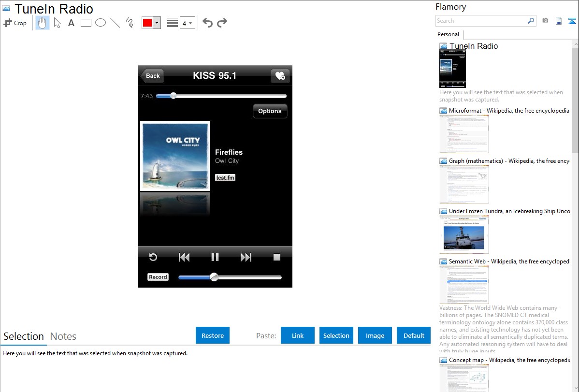Pick the freehand scribble tool
This screenshot has width=579, height=392.
(130, 23)
